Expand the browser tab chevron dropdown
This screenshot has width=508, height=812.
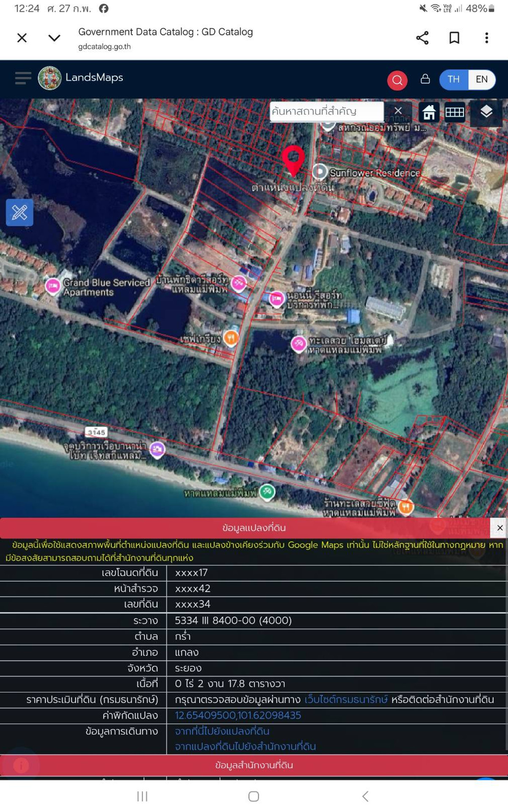[54, 38]
